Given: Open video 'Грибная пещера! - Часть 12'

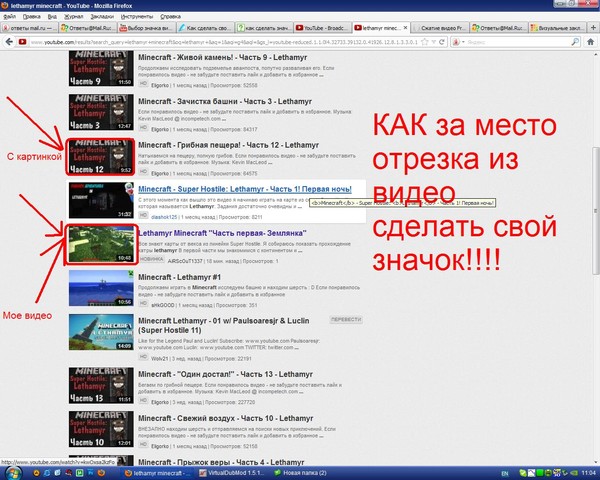Looking at the screenshot, I should [x=228, y=145].
